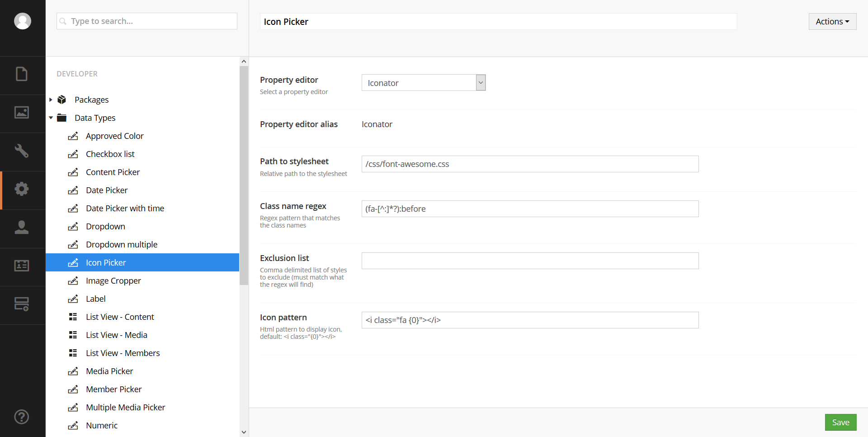This screenshot has width=868, height=437.
Task: Open the Data Types tree item
Action: (95, 118)
